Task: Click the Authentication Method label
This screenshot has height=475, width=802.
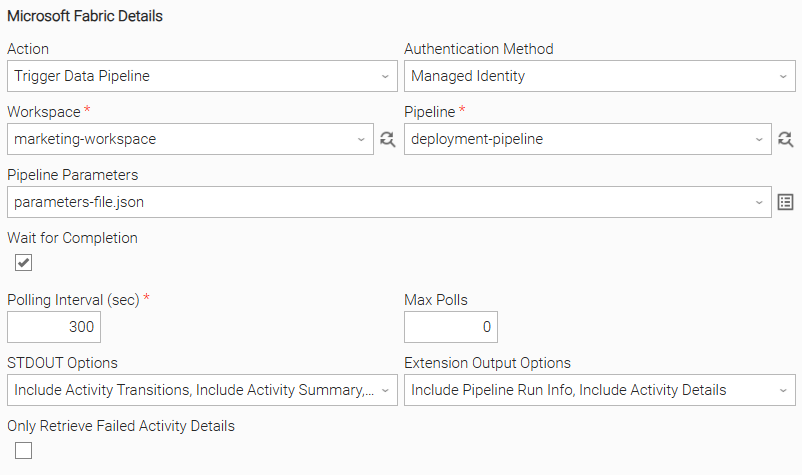Action: (479, 49)
